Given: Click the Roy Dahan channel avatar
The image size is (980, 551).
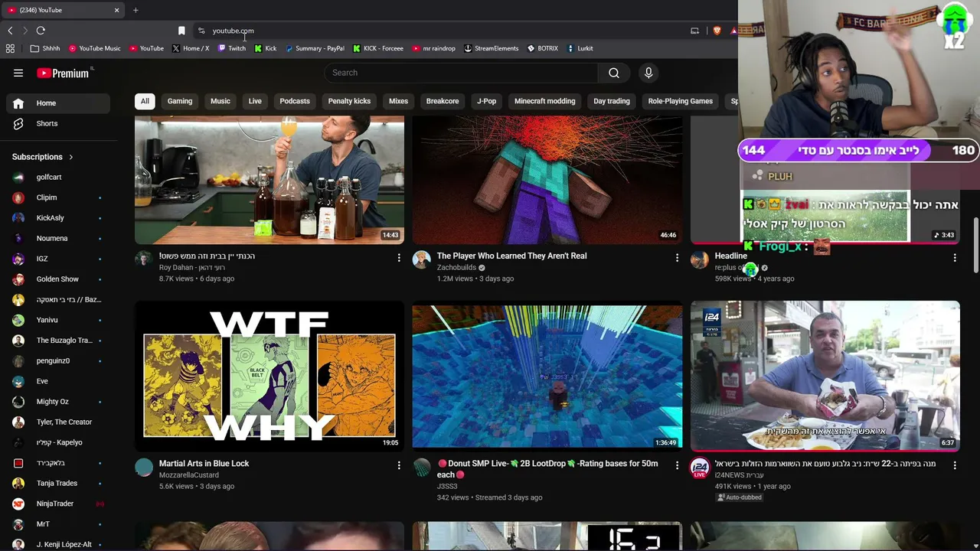Looking at the screenshot, I should (144, 260).
